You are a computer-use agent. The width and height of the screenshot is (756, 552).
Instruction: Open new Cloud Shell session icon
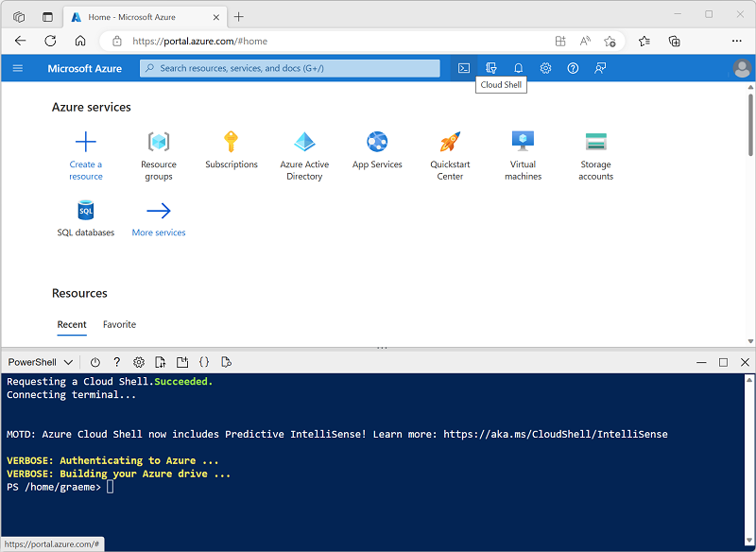(x=182, y=362)
